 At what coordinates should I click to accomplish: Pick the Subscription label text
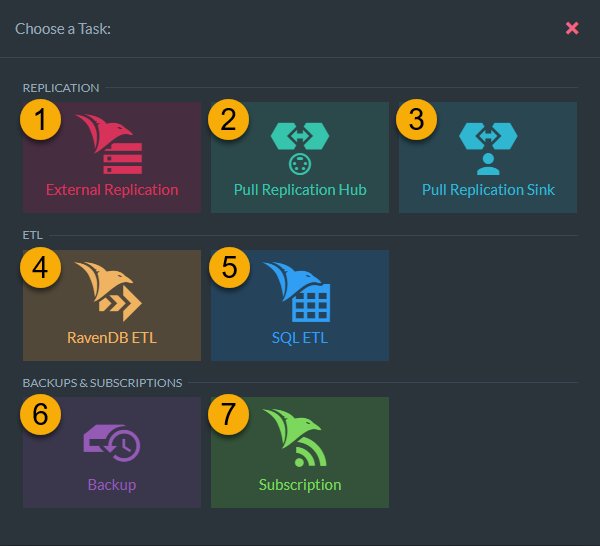(x=300, y=485)
